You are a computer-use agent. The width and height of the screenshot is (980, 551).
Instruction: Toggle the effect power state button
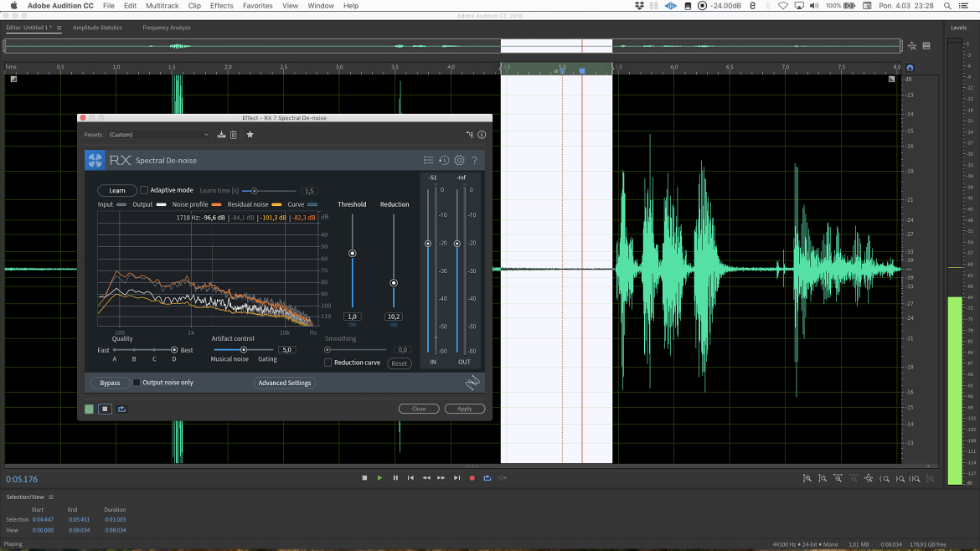[90, 409]
